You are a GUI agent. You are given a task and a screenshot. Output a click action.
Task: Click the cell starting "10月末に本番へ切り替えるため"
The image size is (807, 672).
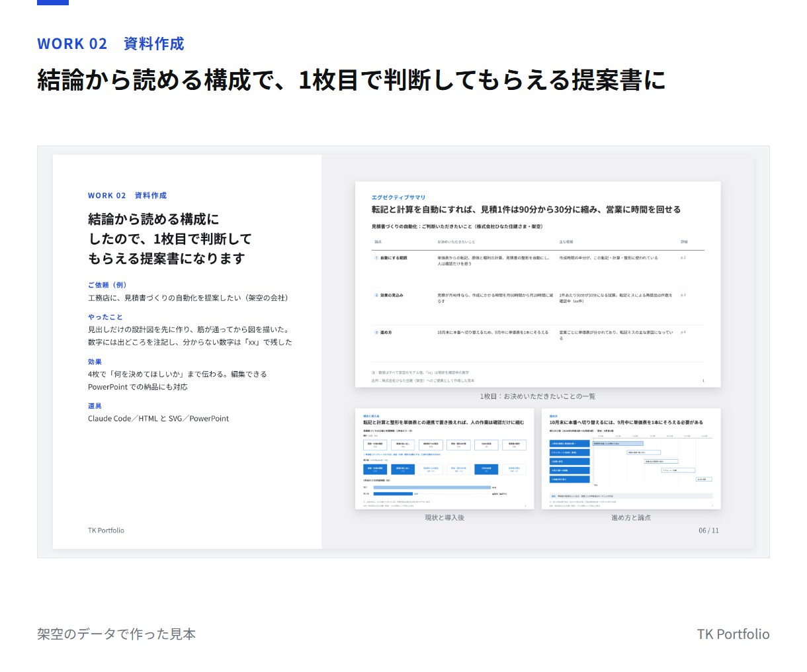[x=492, y=333]
